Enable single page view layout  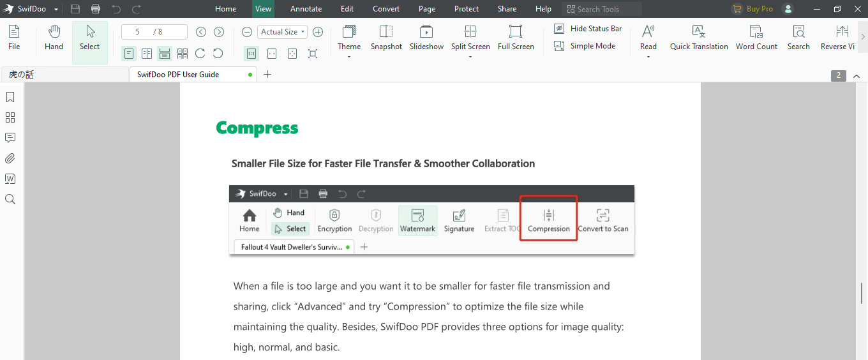coord(129,54)
